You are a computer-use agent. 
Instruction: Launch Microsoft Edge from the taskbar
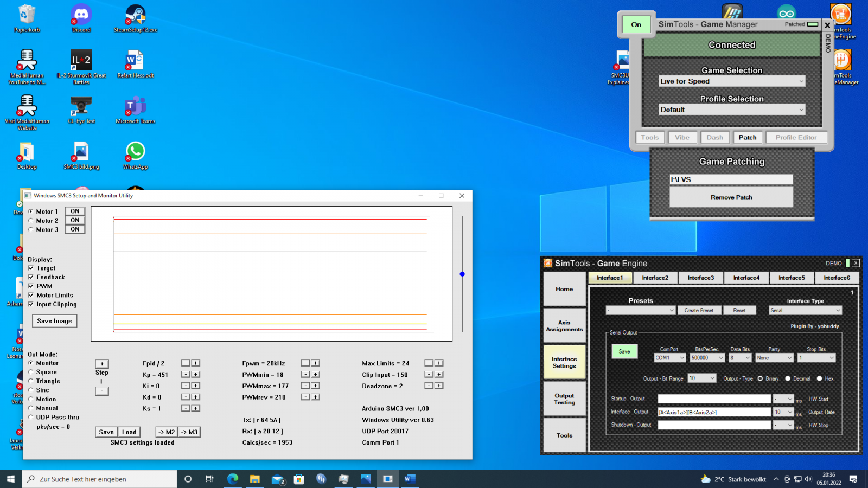(233, 479)
